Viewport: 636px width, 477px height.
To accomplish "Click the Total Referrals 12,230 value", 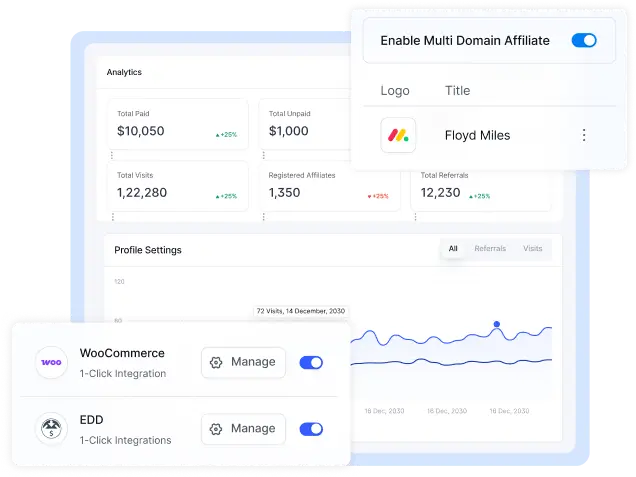I will pyautogui.click(x=440, y=193).
